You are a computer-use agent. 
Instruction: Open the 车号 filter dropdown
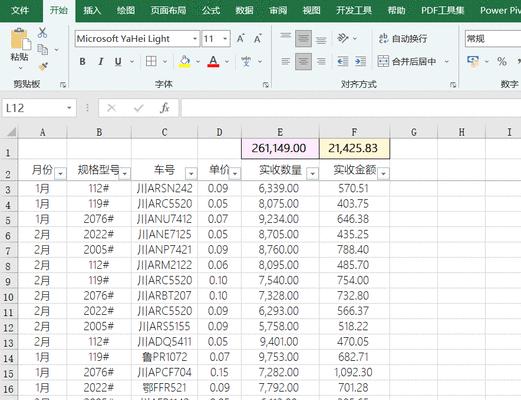tap(191, 174)
